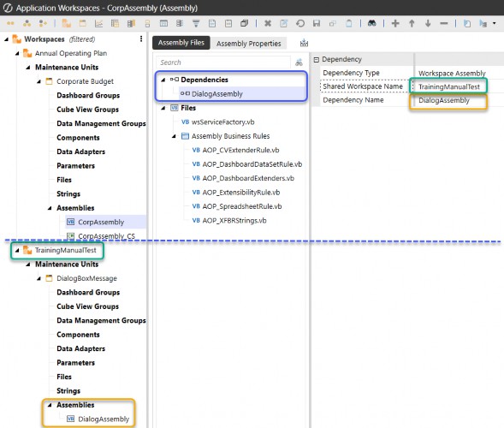Select the Assembly Files tab
Viewport: 504px width, 428px height.
pyautogui.click(x=181, y=43)
